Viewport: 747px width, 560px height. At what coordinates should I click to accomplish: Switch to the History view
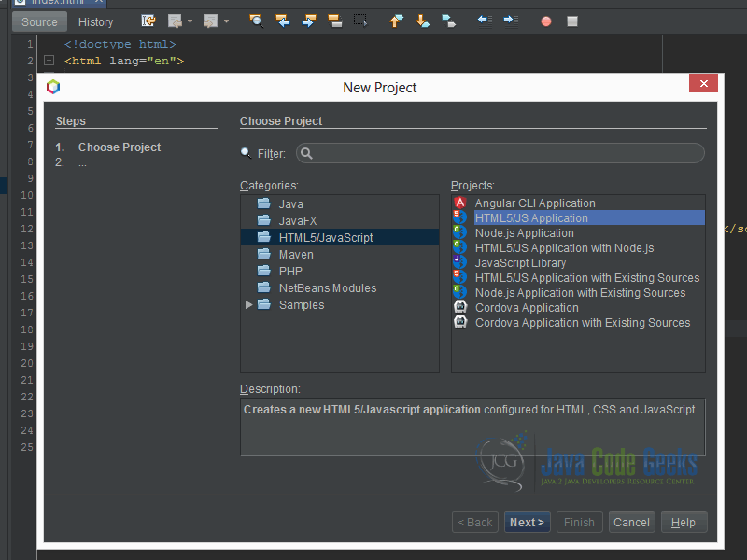pyautogui.click(x=96, y=21)
